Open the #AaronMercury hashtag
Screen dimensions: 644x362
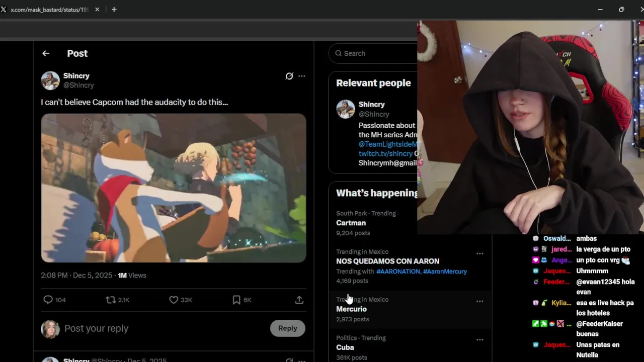pyautogui.click(x=445, y=271)
